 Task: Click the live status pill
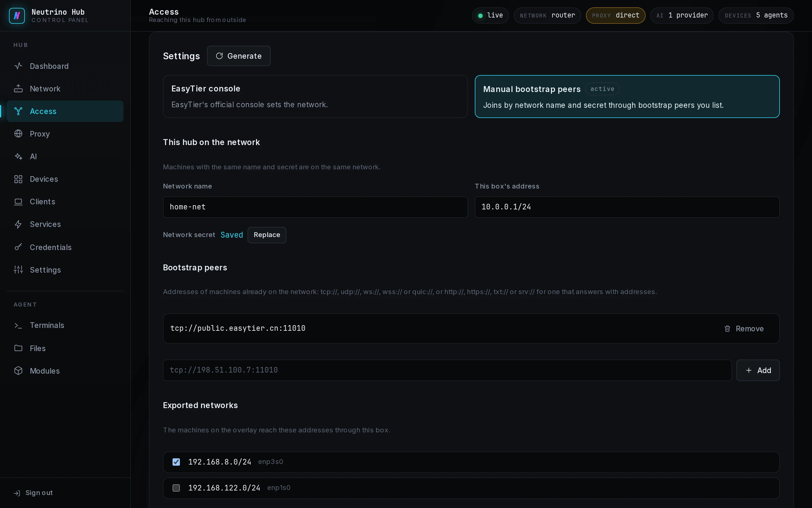point(490,16)
